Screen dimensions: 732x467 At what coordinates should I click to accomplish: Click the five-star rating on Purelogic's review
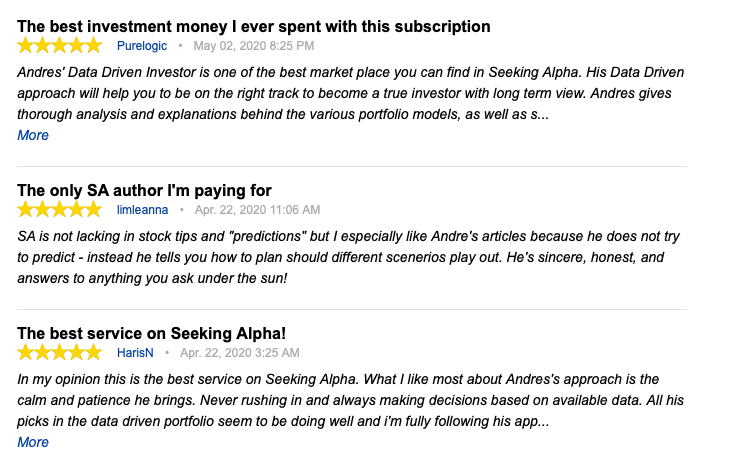pyautogui.click(x=60, y=46)
